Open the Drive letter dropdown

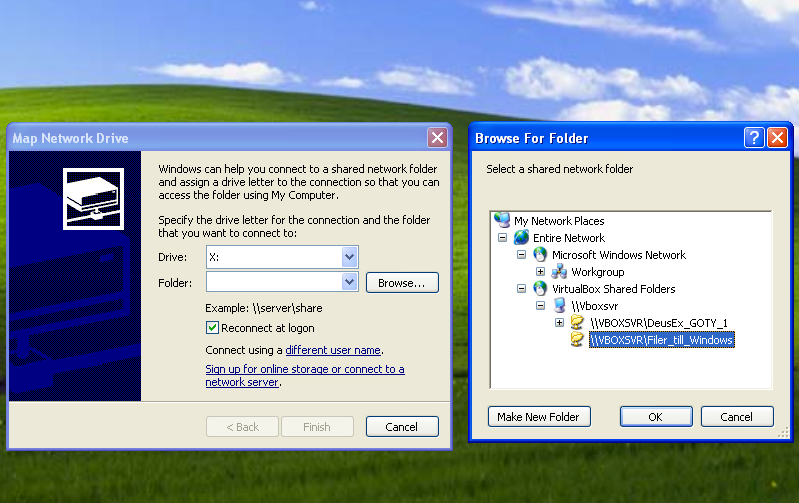pos(349,257)
